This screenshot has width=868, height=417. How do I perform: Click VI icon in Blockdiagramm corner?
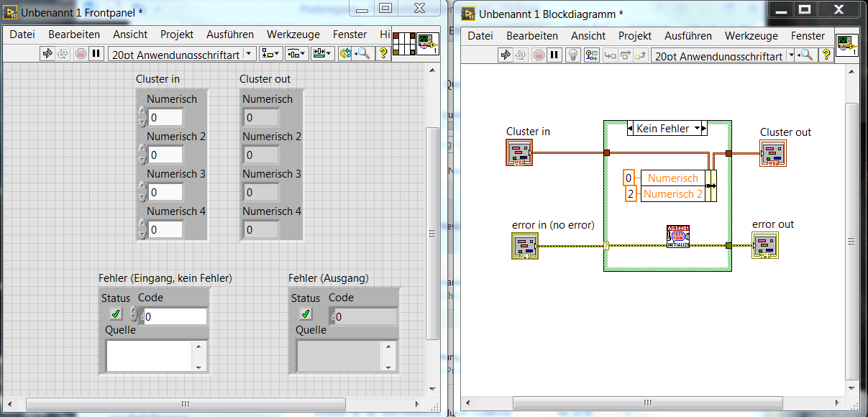(847, 45)
